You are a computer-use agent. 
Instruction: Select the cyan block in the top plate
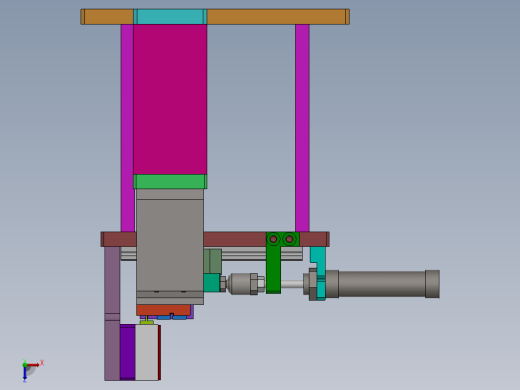[x=170, y=17]
